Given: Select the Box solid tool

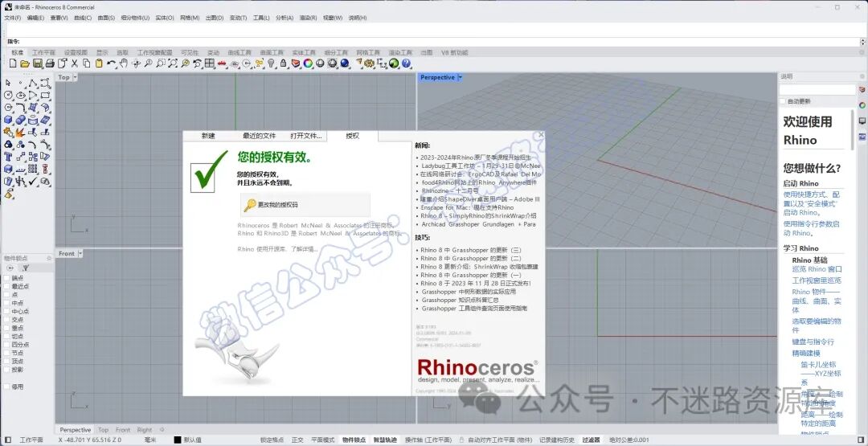Looking at the screenshot, I should [x=8, y=120].
